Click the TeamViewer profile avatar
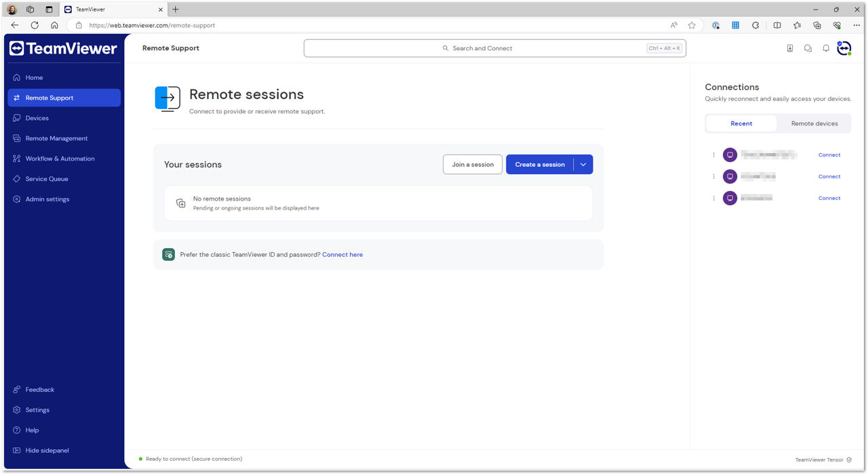Image resolution: width=868 pixels, height=475 pixels. click(844, 48)
